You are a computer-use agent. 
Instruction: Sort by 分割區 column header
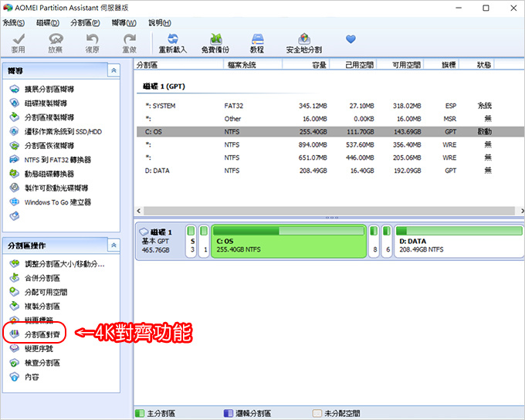click(179, 65)
